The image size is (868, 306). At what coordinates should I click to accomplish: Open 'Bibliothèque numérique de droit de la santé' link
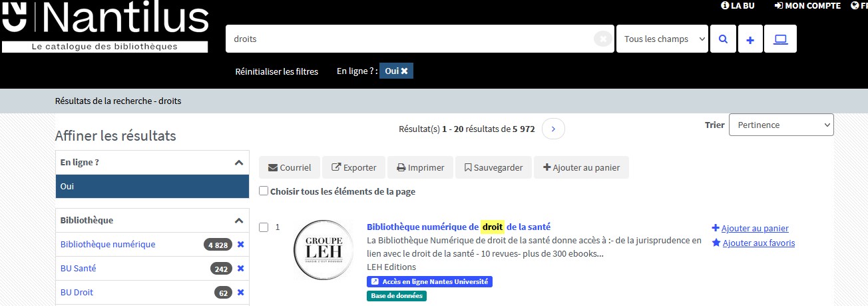click(x=458, y=227)
